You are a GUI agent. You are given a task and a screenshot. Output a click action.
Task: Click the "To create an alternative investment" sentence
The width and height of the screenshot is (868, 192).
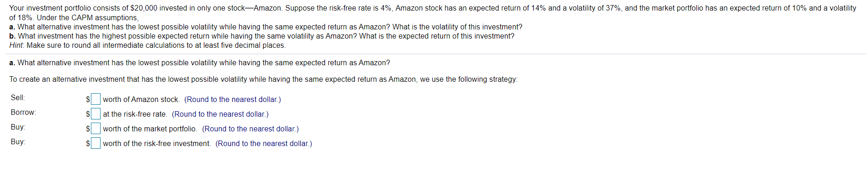263,79
